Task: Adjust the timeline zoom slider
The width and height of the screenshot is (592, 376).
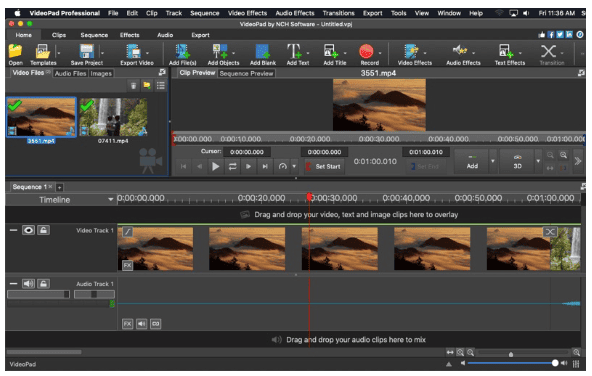Action: click(x=523, y=353)
